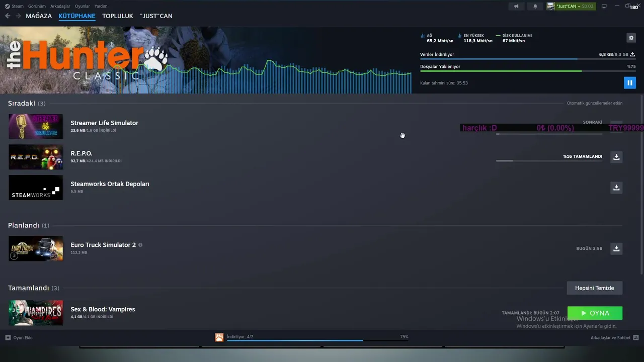
Task: Download Euro Truck Simulator 2 update now
Action: [x=616, y=248]
